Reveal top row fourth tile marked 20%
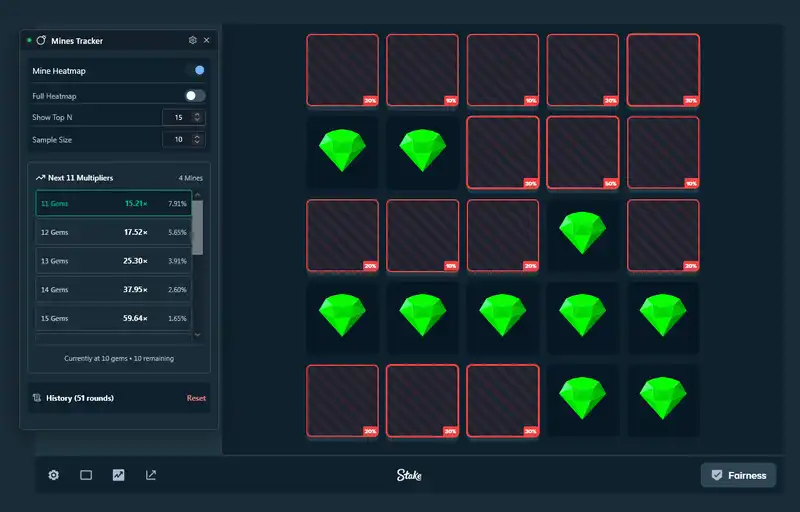The image size is (800, 512). pos(583,70)
